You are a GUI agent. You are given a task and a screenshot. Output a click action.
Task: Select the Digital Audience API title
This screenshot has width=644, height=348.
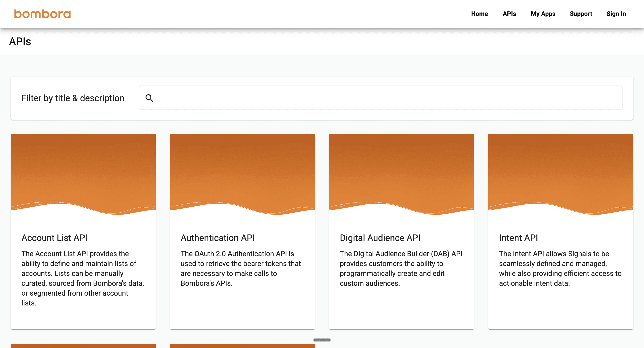380,238
